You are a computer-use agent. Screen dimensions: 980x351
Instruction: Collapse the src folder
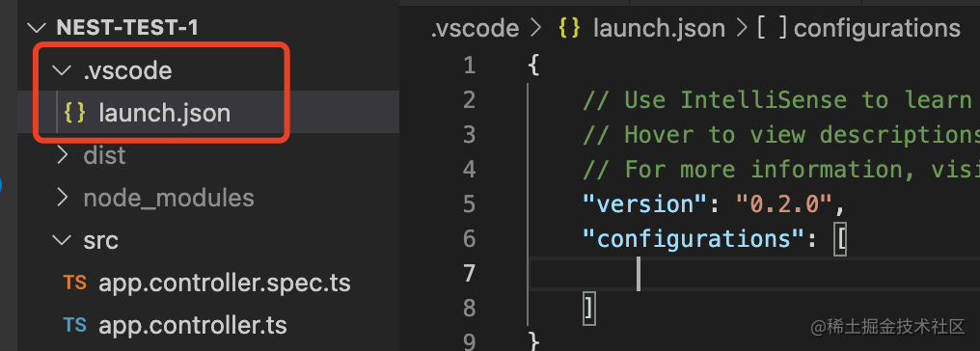tap(62, 240)
